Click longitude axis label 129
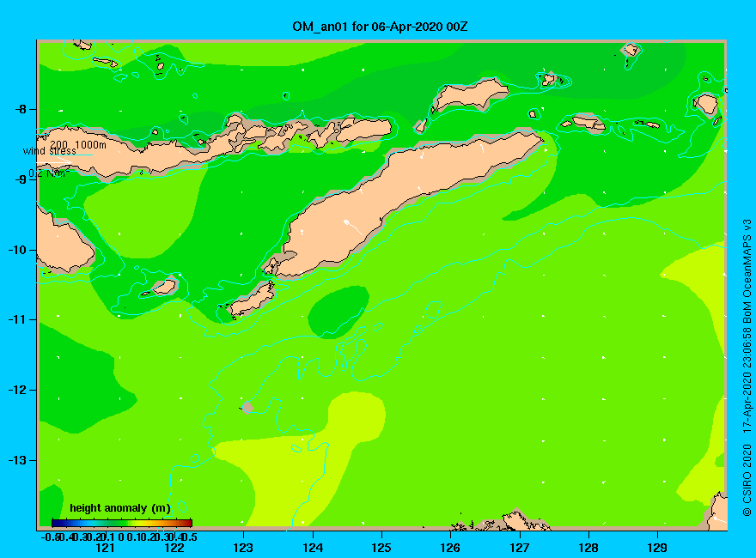The width and height of the screenshot is (756, 558). [x=657, y=548]
